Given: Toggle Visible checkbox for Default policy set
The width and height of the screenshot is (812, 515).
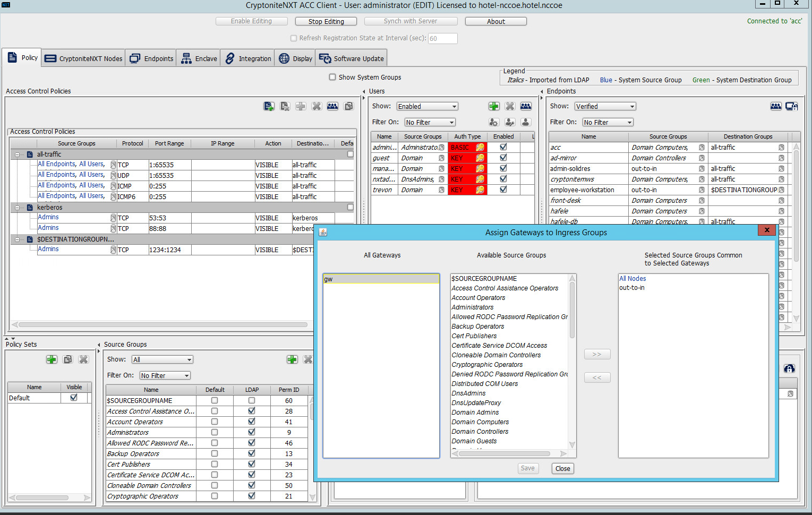Looking at the screenshot, I should (x=74, y=397).
